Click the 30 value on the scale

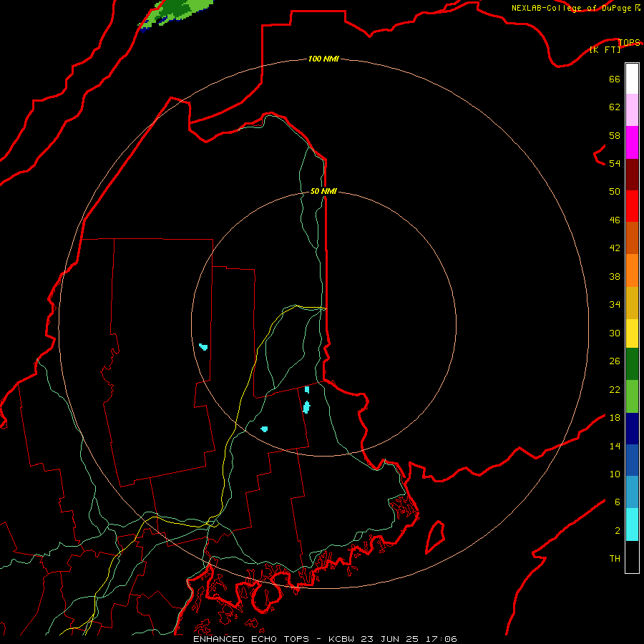click(x=615, y=333)
